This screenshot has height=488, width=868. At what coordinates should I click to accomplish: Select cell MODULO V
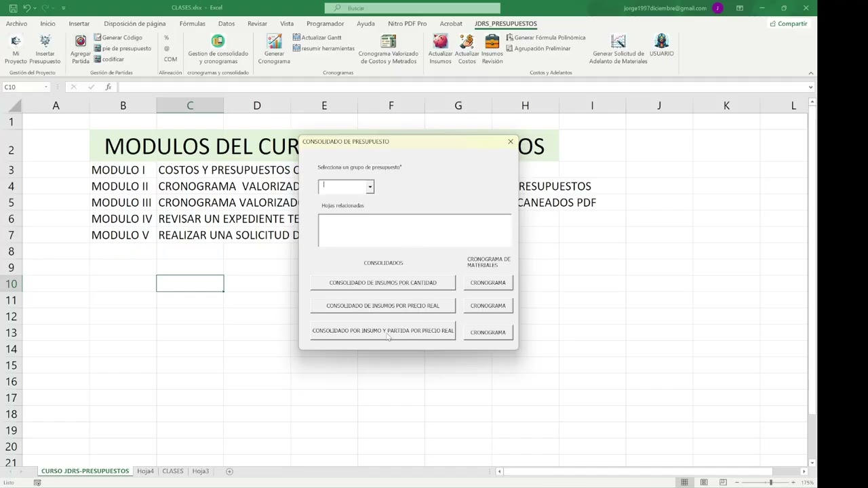click(123, 235)
